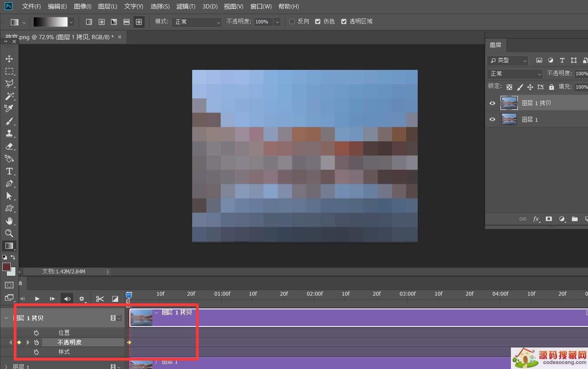Hide the 图层 1 layer
The height and width of the screenshot is (369, 588).
point(492,119)
